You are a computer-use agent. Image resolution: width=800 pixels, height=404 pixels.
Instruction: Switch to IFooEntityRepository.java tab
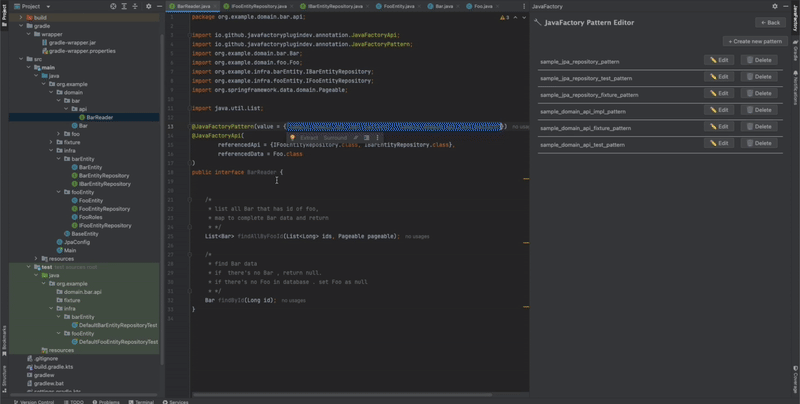[x=255, y=6]
